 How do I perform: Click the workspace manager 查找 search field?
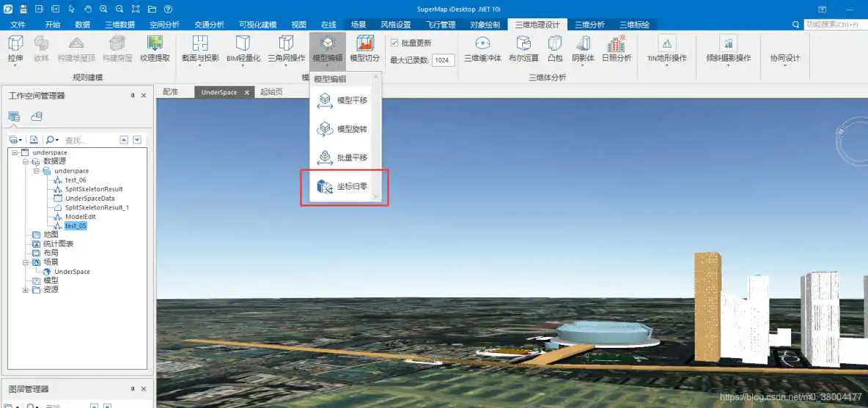tap(89, 141)
